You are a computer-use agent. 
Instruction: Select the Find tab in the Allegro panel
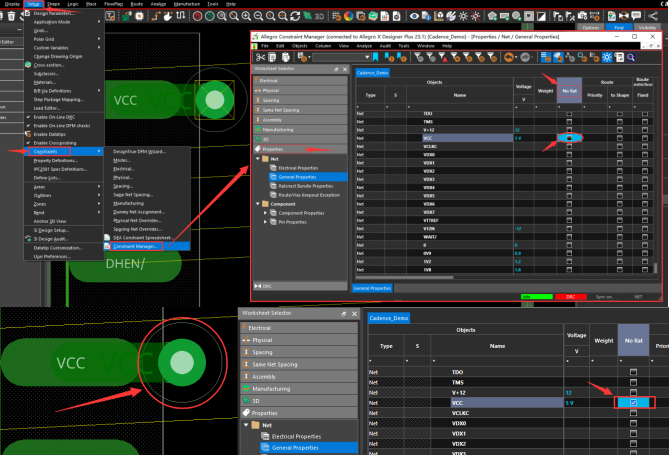pos(619,27)
